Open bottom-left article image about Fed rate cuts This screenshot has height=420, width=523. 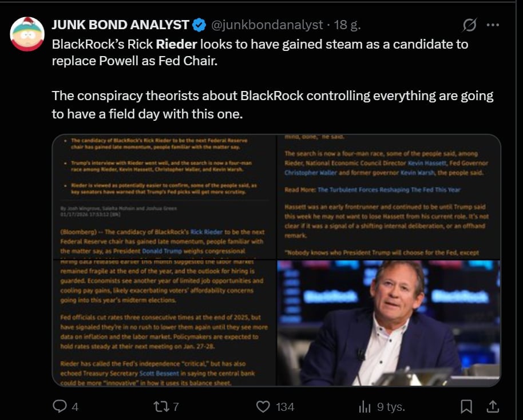164,323
